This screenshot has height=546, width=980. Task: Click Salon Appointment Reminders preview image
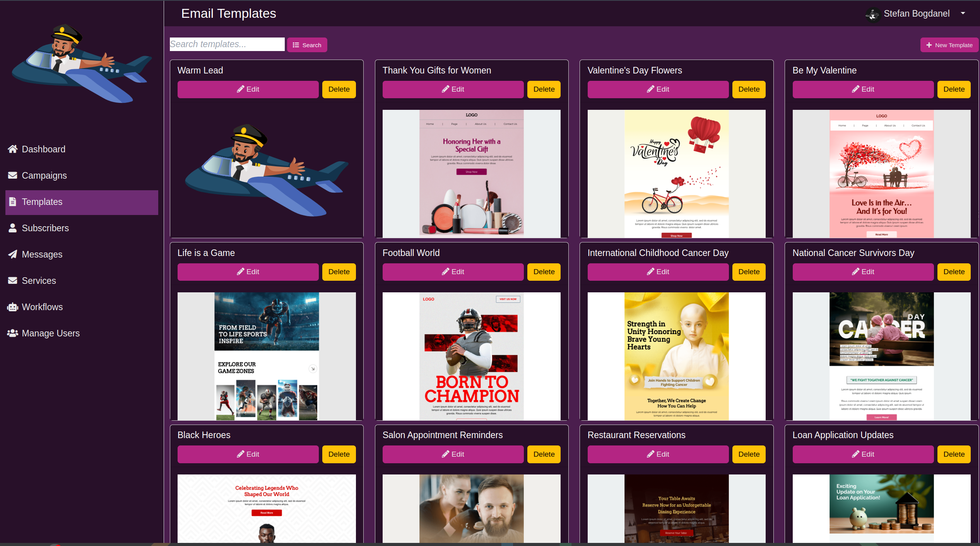pos(472,508)
